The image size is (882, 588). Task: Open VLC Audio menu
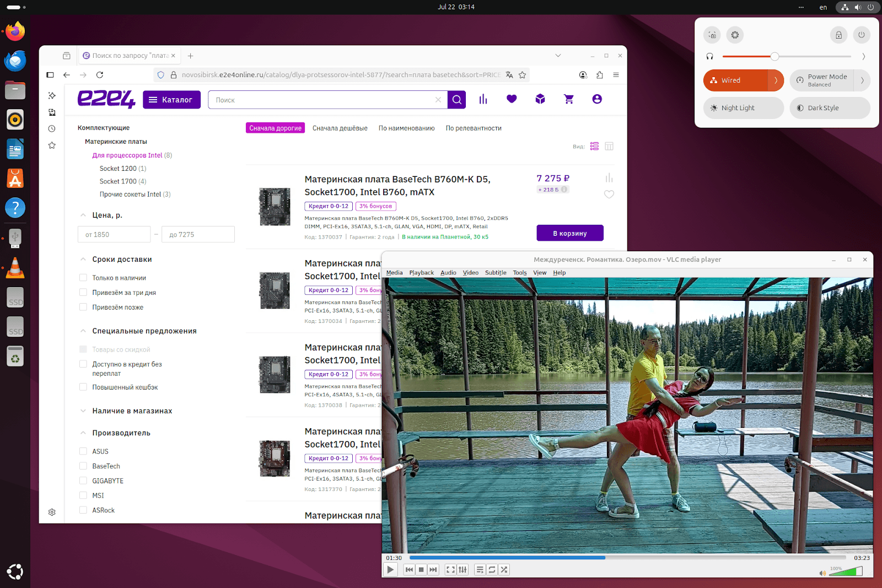pyautogui.click(x=448, y=273)
